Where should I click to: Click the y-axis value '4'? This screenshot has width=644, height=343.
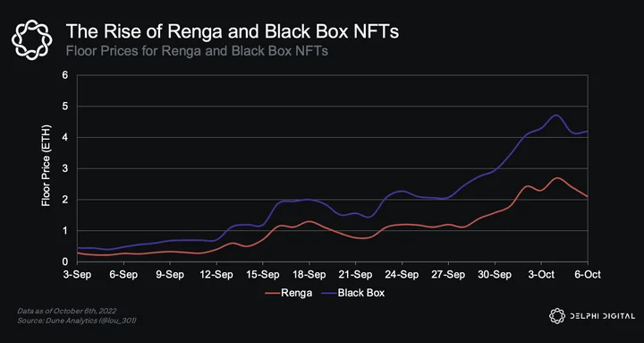(x=65, y=137)
